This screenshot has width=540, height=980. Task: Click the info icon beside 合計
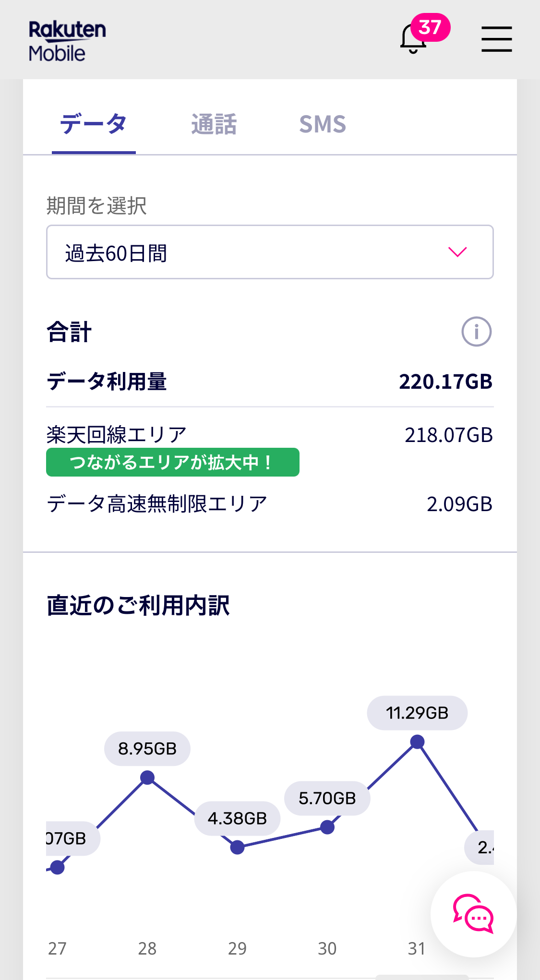point(476,332)
